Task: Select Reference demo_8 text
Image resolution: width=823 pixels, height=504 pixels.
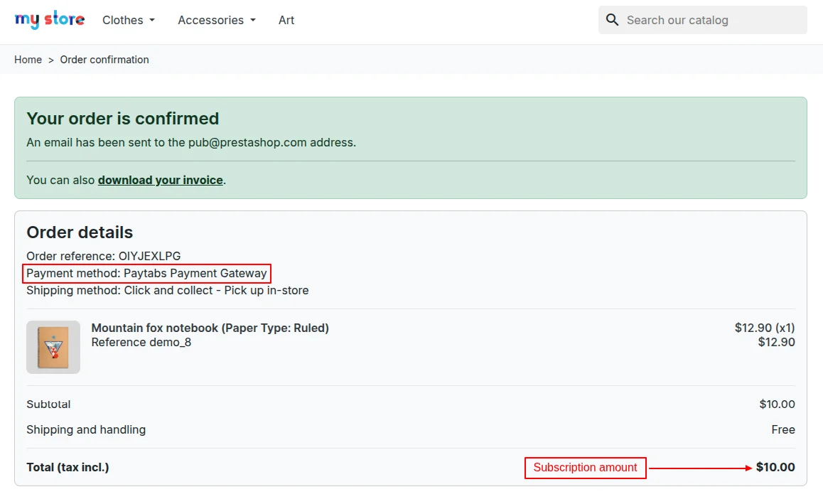Action: pos(141,343)
